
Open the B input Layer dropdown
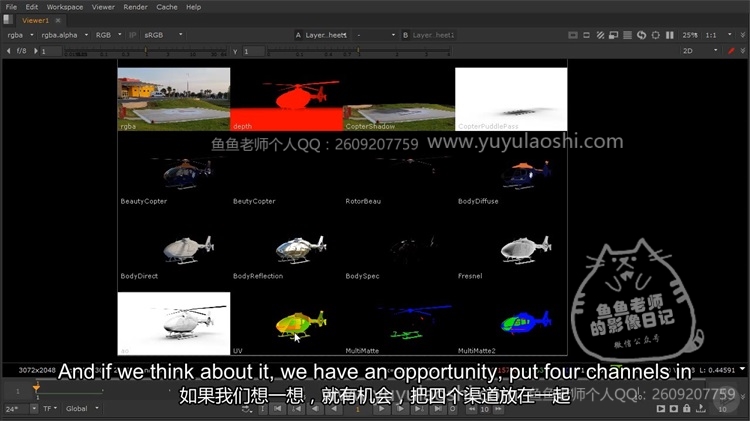pyautogui.click(x=433, y=35)
